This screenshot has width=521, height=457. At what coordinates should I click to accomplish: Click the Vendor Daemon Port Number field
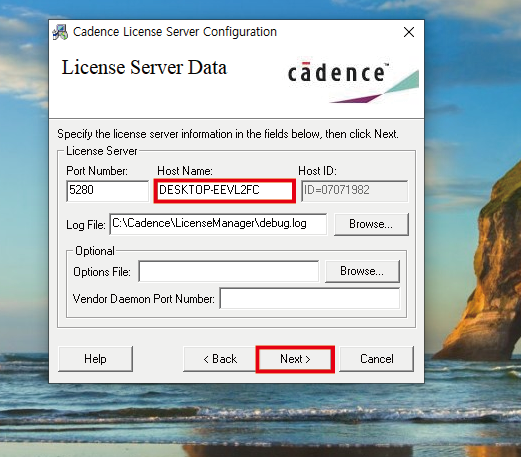click(310, 298)
